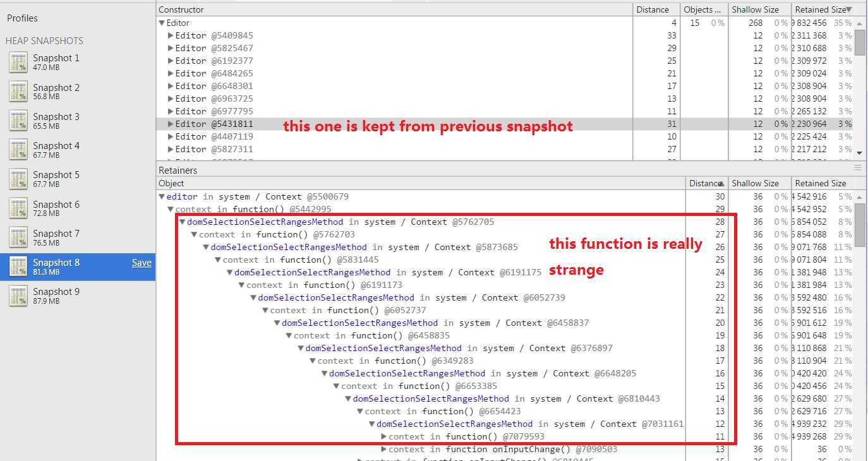This screenshot has width=868, height=461.
Task: Open the Retainers panel menu icon
Action: tap(858, 168)
